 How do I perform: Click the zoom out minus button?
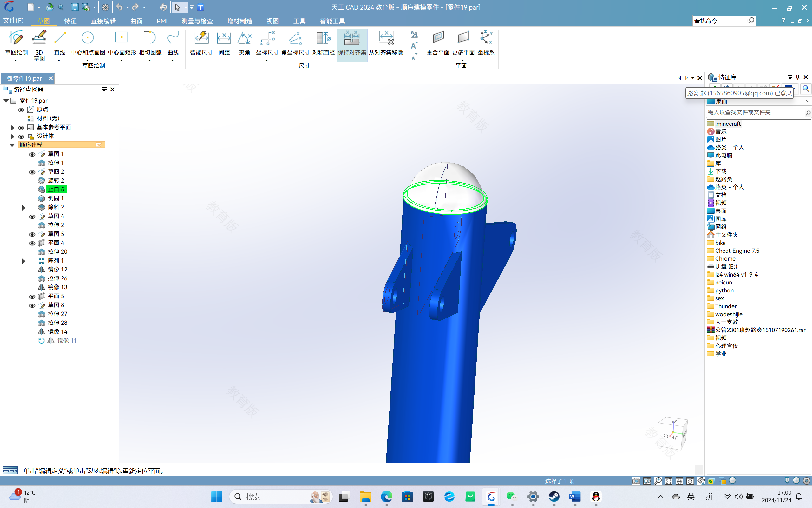732,480
